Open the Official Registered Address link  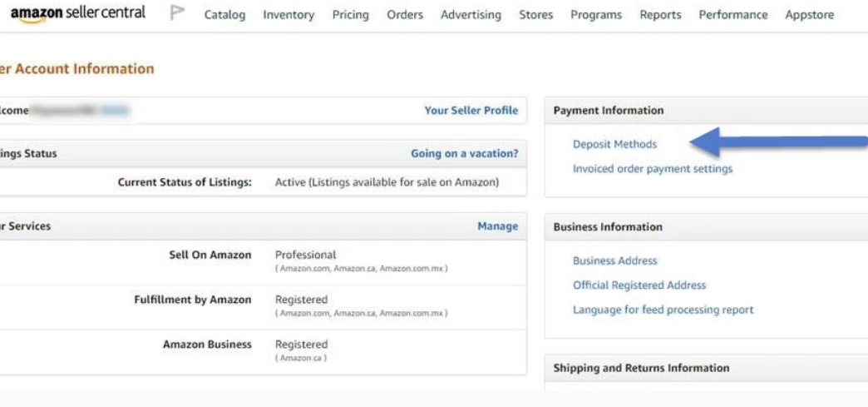tap(639, 285)
